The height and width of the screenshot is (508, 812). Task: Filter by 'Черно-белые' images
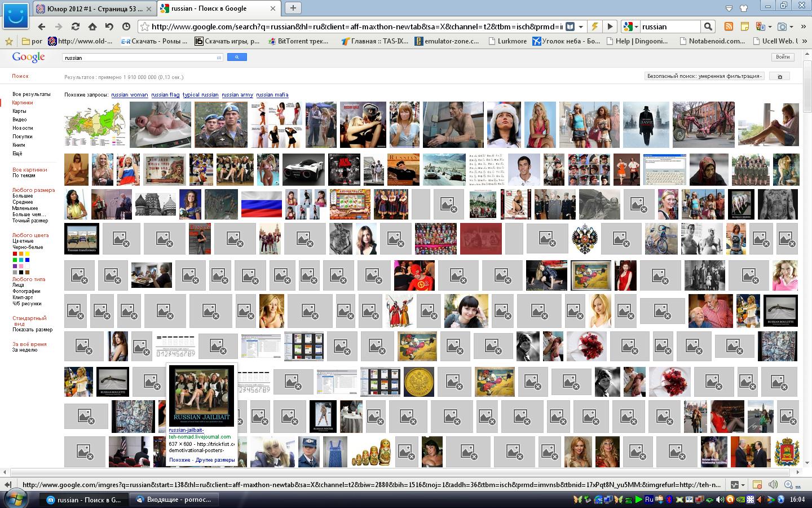click(x=28, y=247)
